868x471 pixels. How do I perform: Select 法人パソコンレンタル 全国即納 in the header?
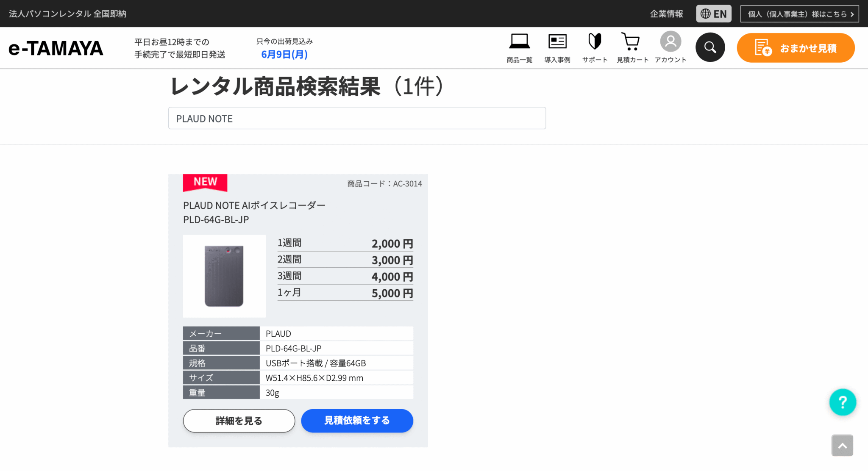68,13
